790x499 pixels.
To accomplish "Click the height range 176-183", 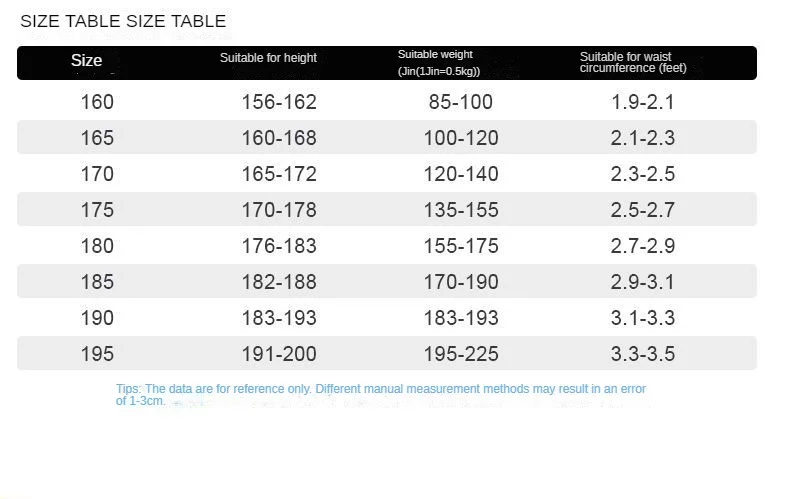I will (x=279, y=246).
